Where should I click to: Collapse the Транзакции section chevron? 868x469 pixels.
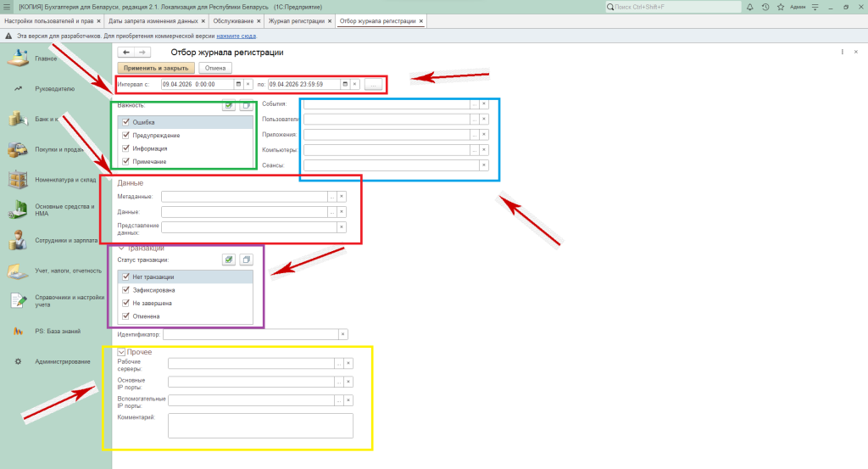point(122,248)
